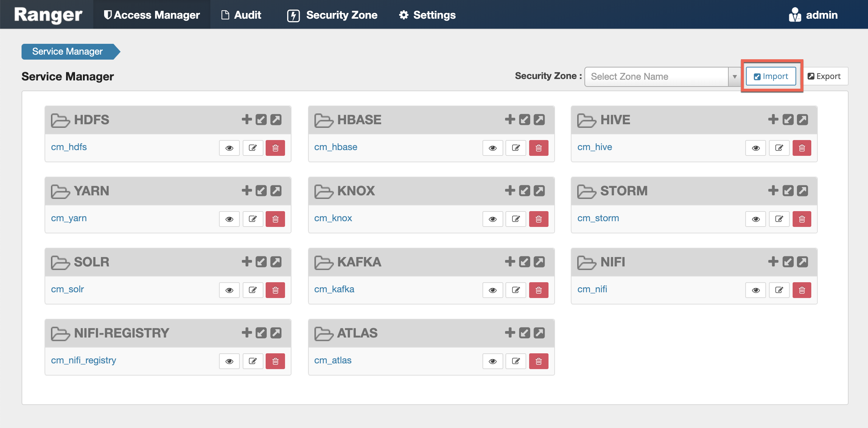Edit the cm_nifi_registry service

(253, 361)
